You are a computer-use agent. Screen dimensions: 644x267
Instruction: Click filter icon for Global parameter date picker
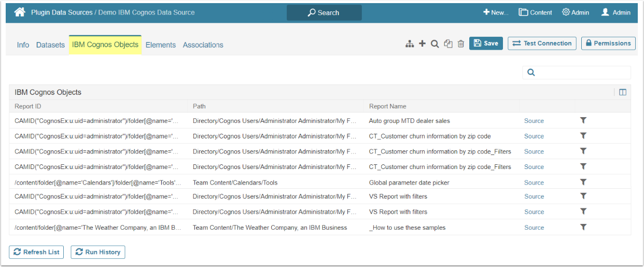[x=583, y=182]
